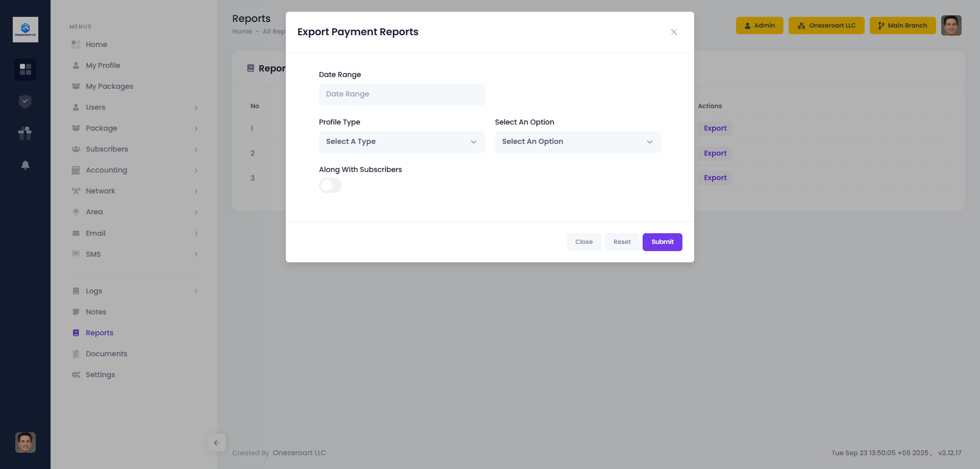Open user avatar at top right
The width and height of the screenshot is (980, 469).
951,26
